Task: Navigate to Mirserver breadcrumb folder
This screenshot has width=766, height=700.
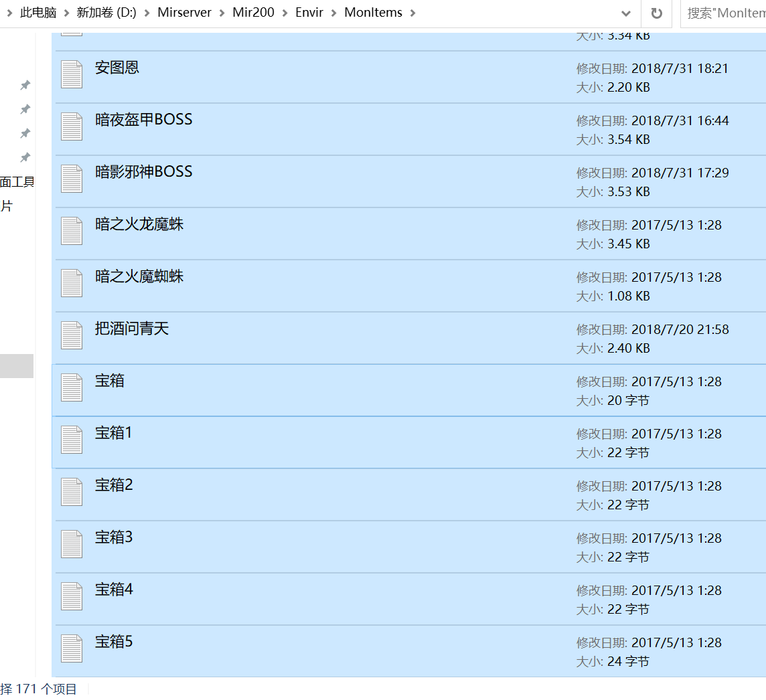Action: pyautogui.click(x=184, y=13)
